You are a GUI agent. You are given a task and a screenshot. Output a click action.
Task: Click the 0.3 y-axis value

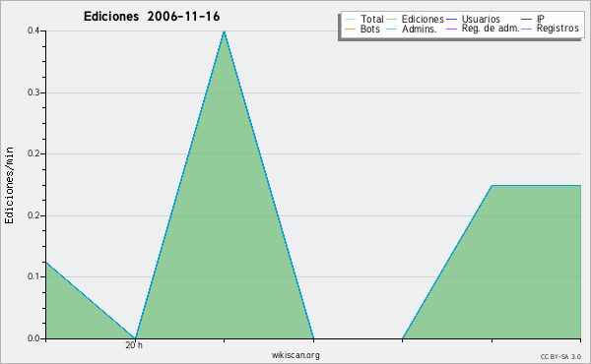[33, 92]
